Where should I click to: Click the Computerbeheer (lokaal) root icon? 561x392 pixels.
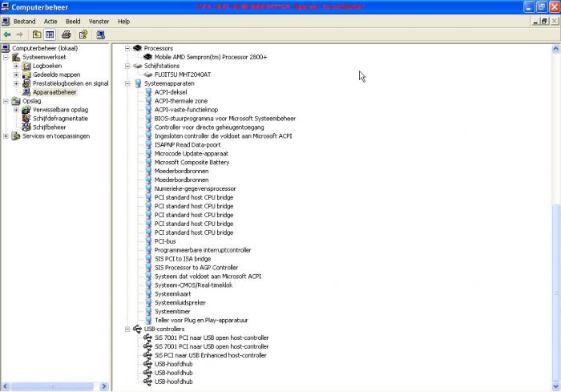click(6, 48)
